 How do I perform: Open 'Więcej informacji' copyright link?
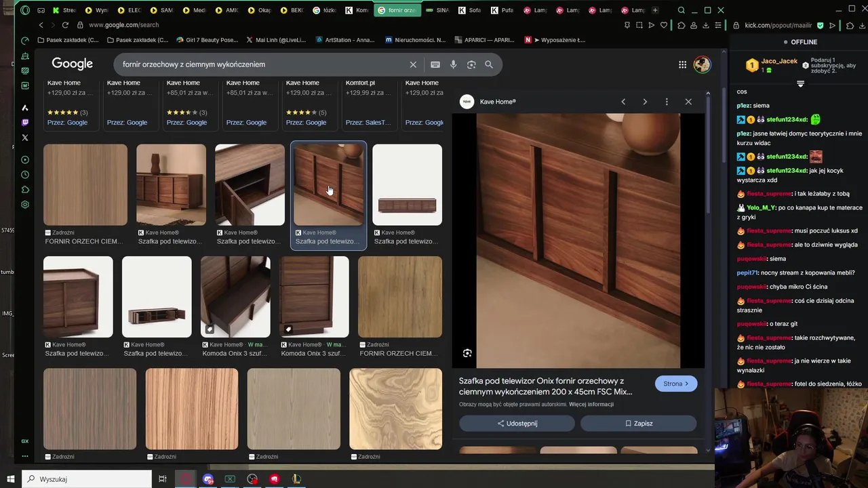591,405
